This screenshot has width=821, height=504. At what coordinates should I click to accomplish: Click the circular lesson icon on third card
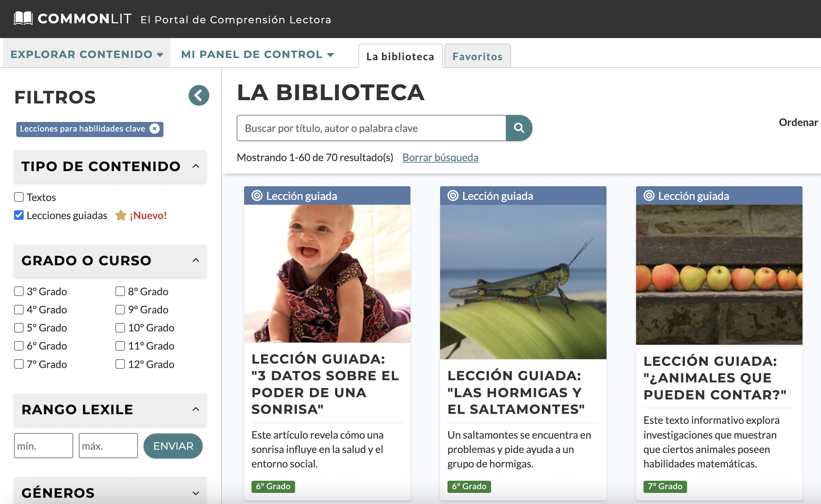[x=649, y=195]
